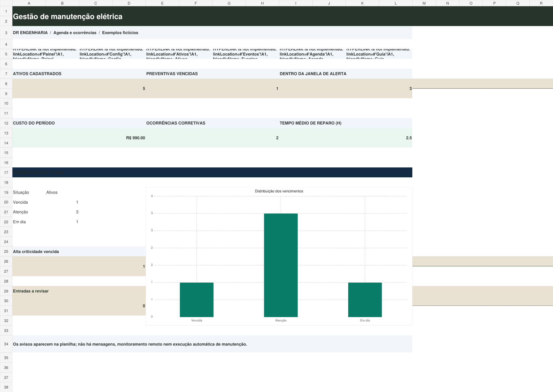553x392 pixels.
Task: Click the Atenção bar in the chart
Action: click(281, 265)
